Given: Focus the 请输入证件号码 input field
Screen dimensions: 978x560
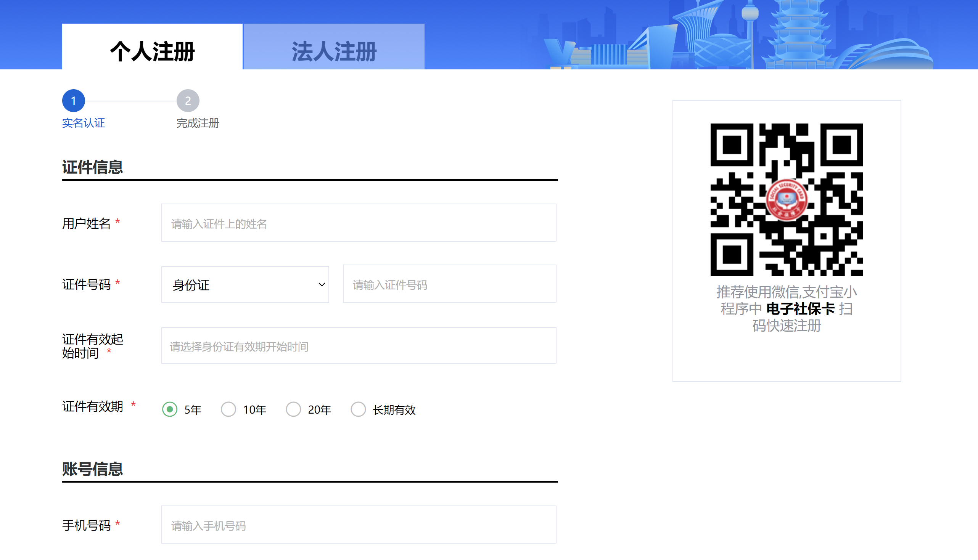Looking at the screenshot, I should point(449,284).
